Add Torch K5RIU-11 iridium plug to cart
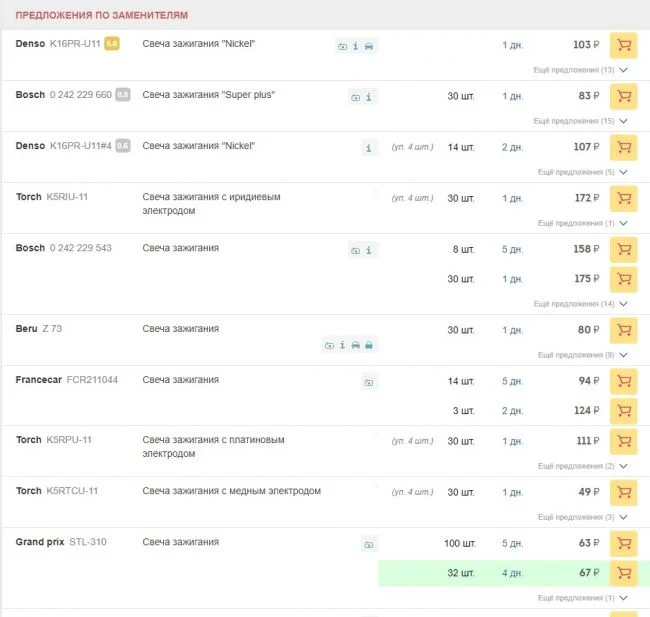650x617 pixels. coord(623,198)
